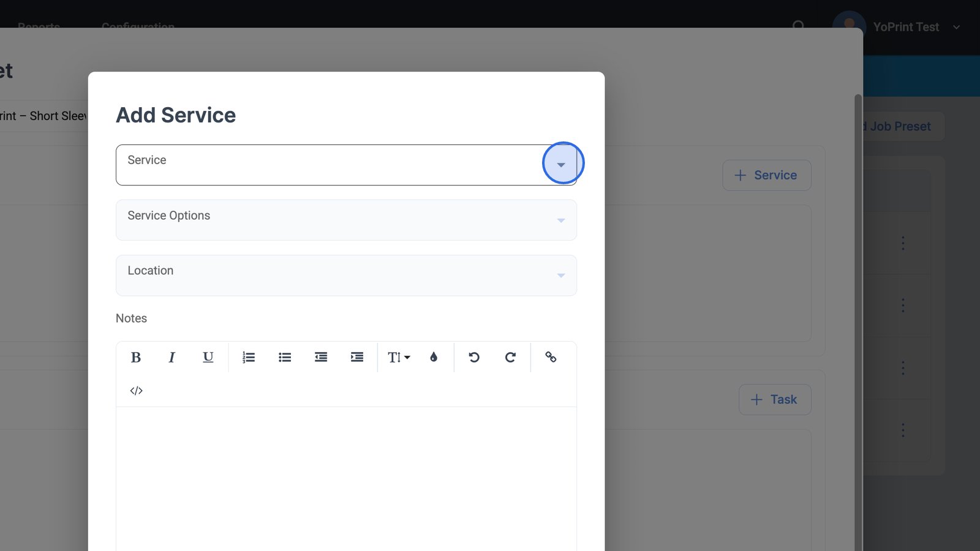Toggle underline in the Notes toolbar
980x551 pixels.
(x=208, y=358)
